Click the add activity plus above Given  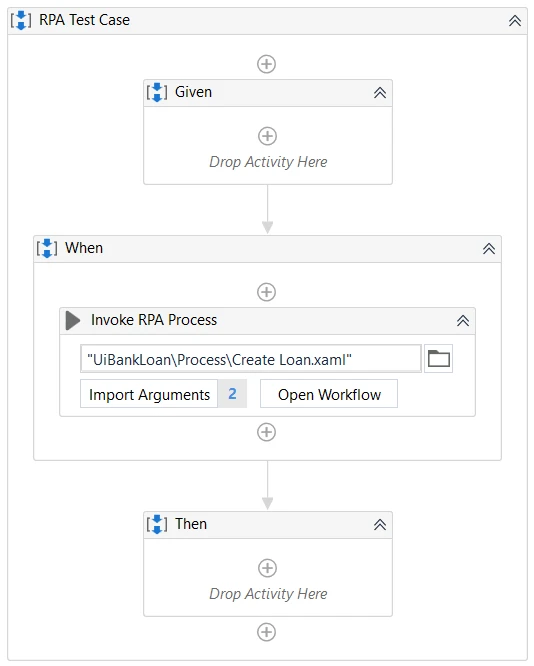pyautogui.click(x=266, y=64)
